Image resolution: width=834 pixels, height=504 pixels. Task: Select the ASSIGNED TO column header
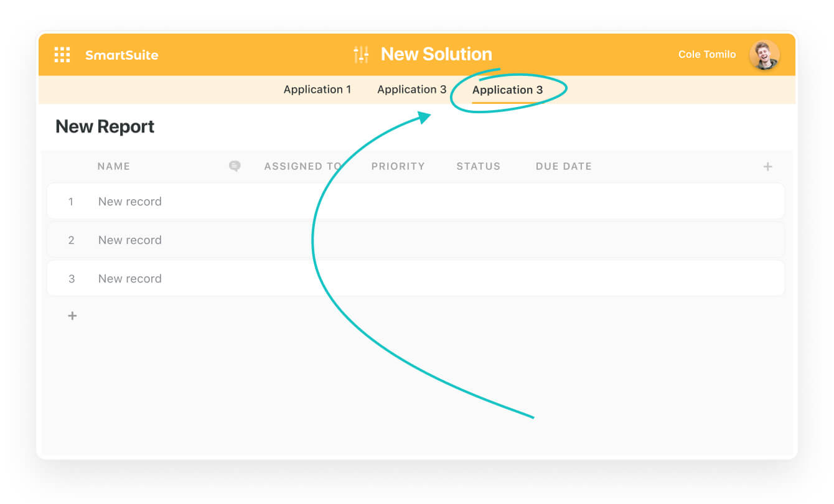click(x=303, y=167)
